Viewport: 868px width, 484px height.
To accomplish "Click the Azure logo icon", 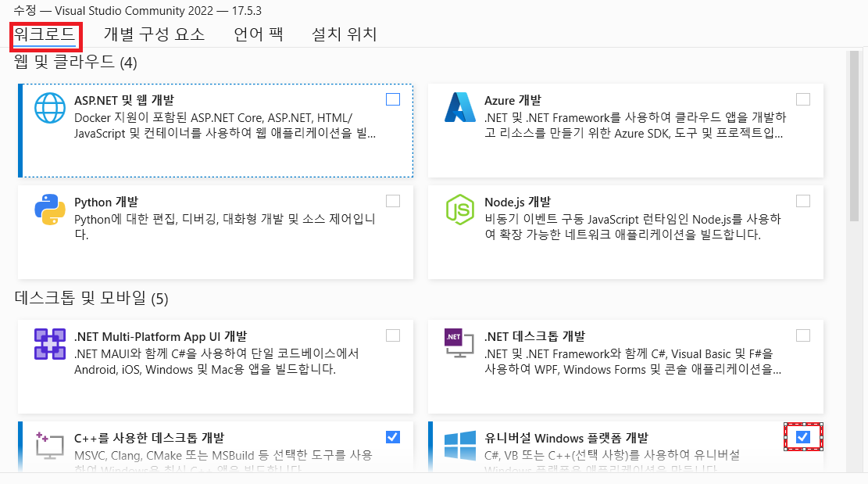I will click(460, 107).
